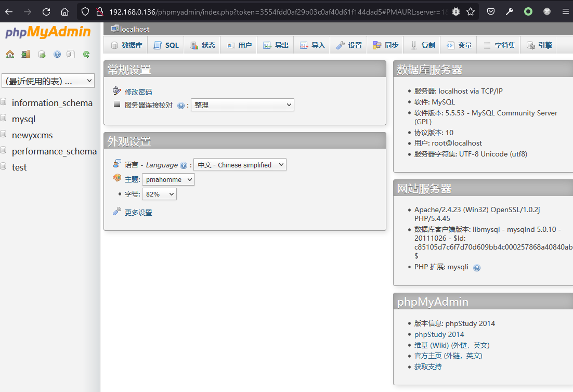573x392 pixels.
Task: Click help icon next to Language label
Action: tap(184, 165)
